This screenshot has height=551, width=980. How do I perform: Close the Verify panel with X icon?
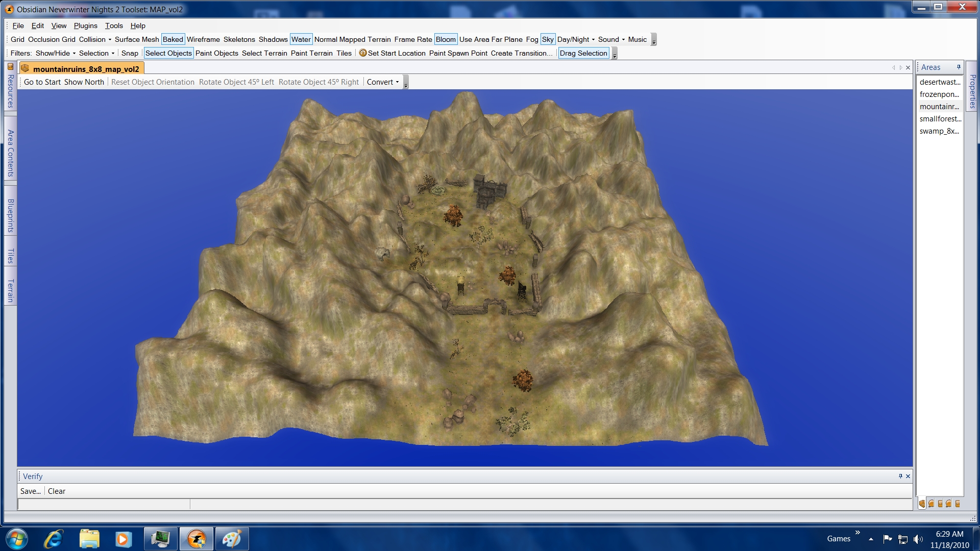(x=908, y=476)
